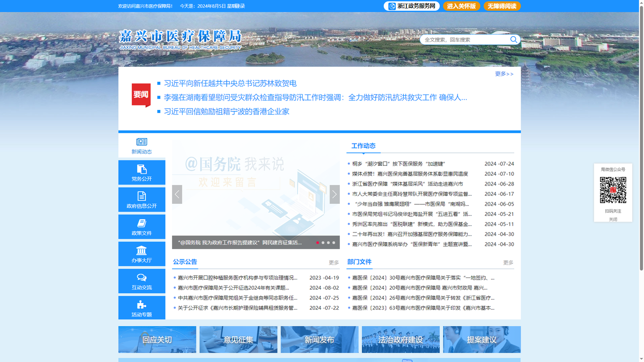Image resolution: width=644 pixels, height=362 pixels.
Task: Select the 部门文件 tab heading
Action: tap(359, 262)
